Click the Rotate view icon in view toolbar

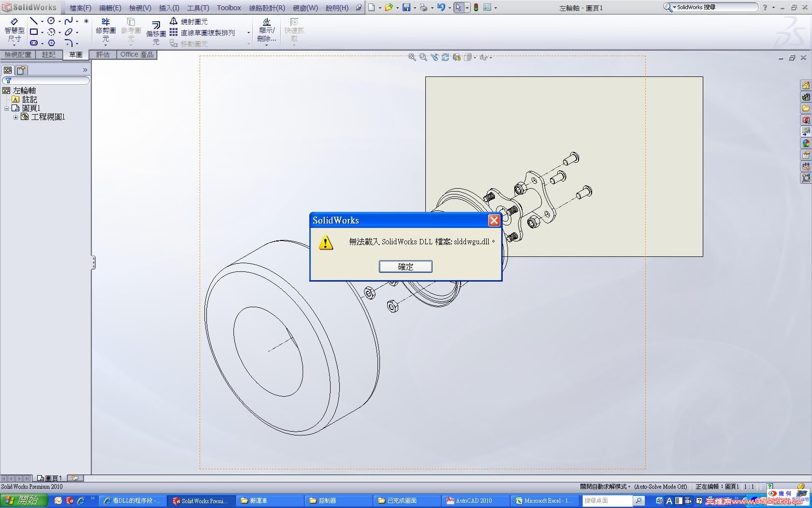(x=446, y=57)
